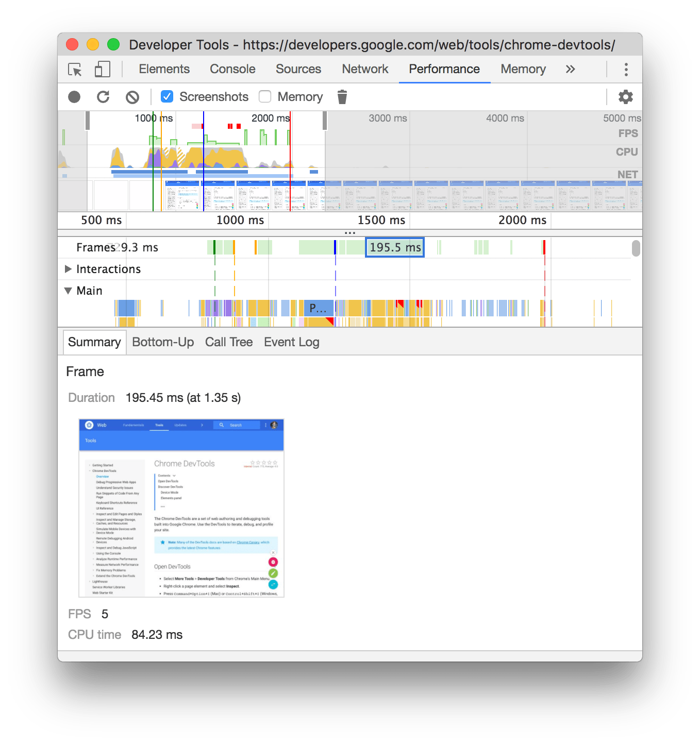Screen dimensions: 700x744
Task: Click the frame screenshot thumbnail in Summary
Action: point(181,508)
